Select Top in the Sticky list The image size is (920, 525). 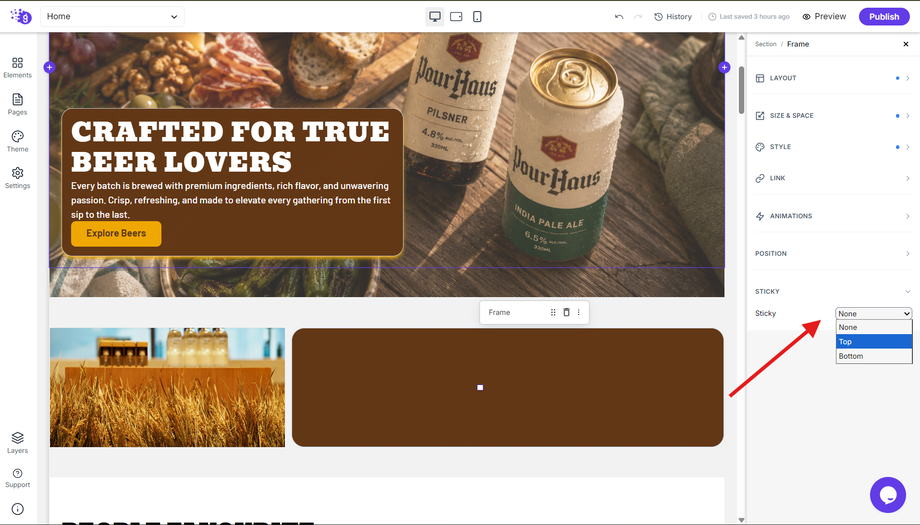(x=874, y=341)
